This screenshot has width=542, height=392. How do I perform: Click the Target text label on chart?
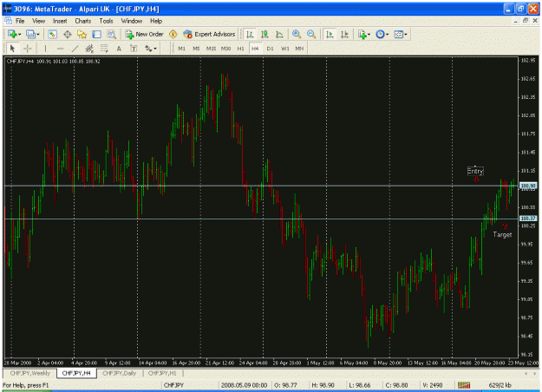pyautogui.click(x=502, y=235)
